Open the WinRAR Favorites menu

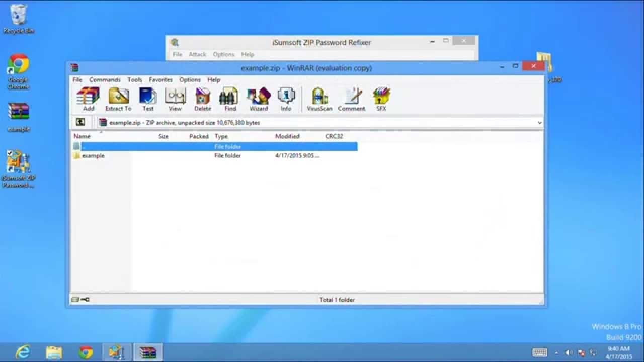pyautogui.click(x=160, y=80)
